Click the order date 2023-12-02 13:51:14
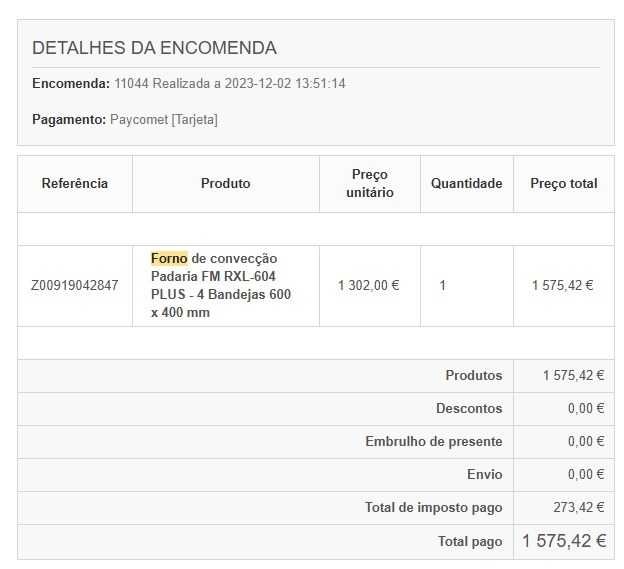This screenshot has height=569, width=624. [x=285, y=83]
